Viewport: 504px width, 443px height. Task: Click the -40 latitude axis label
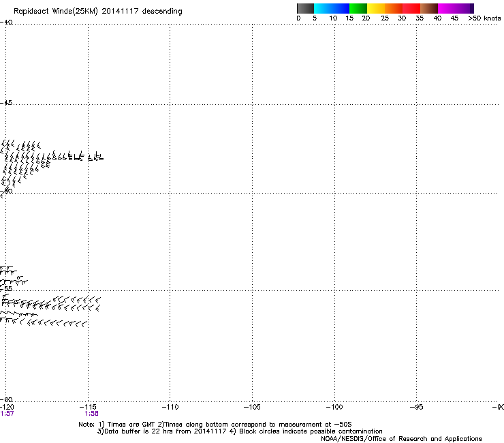pos(6,22)
